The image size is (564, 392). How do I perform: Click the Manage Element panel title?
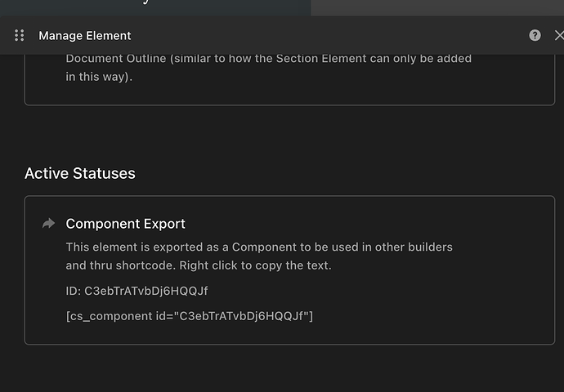84,36
